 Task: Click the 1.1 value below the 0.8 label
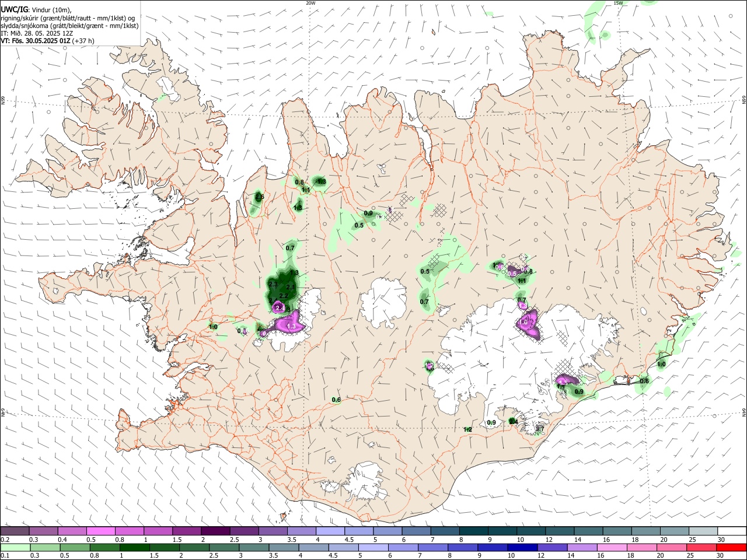(306, 190)
